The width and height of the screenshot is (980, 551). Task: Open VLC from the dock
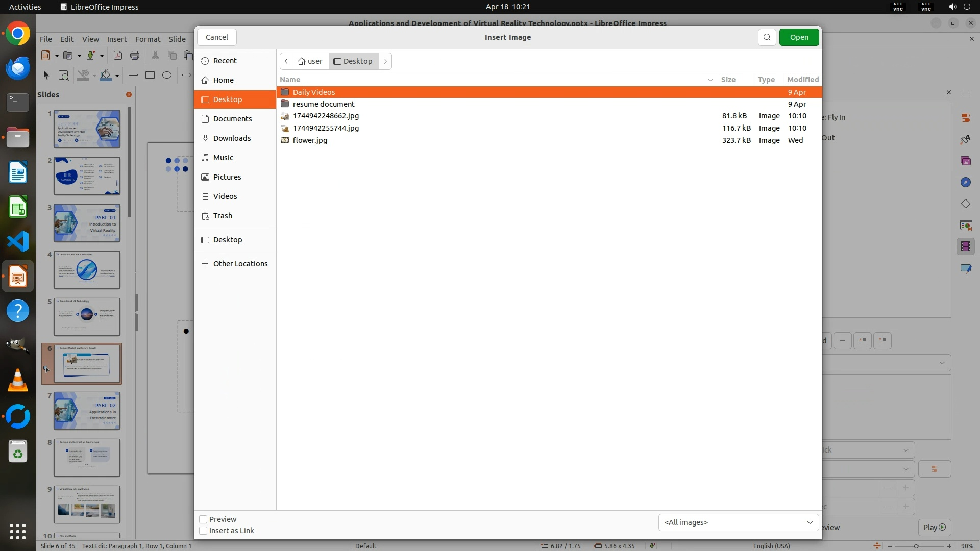click(x=18, y=381)
